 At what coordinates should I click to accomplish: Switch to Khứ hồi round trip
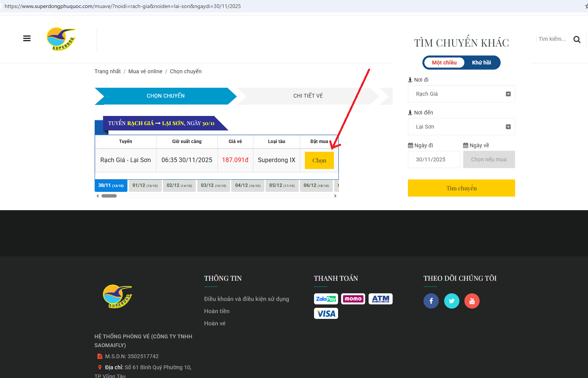[481, 63]
